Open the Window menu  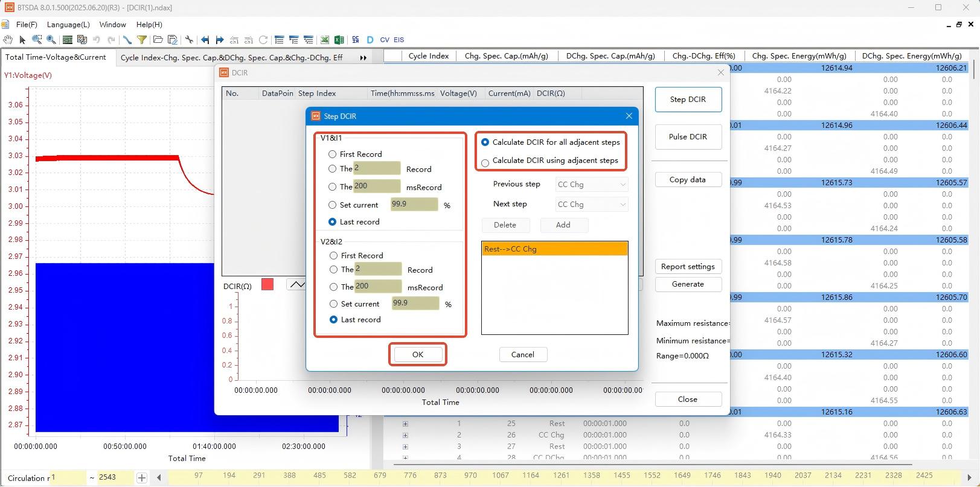pyautogui.click(x=113, y=25)
